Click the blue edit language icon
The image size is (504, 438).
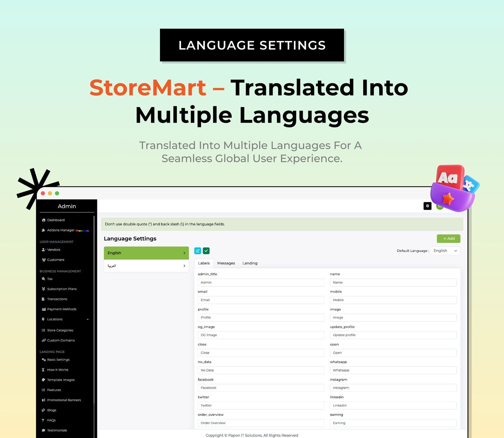click(198, 251)
